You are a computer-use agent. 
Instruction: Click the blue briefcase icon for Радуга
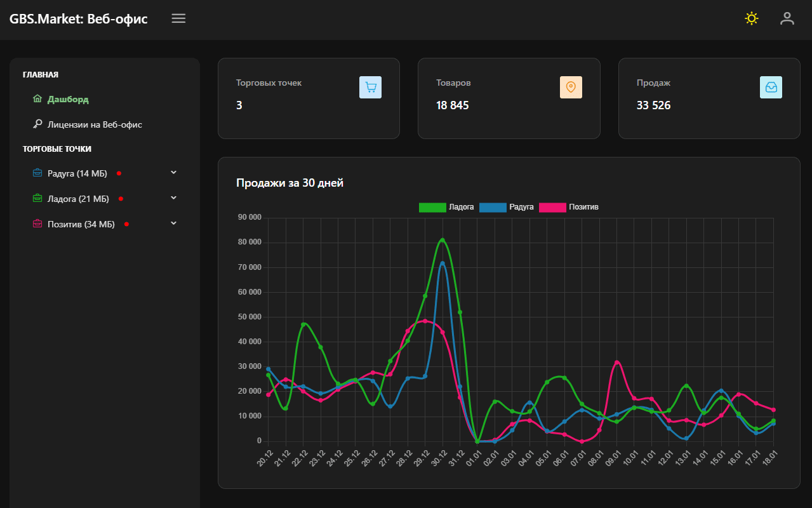37,173
